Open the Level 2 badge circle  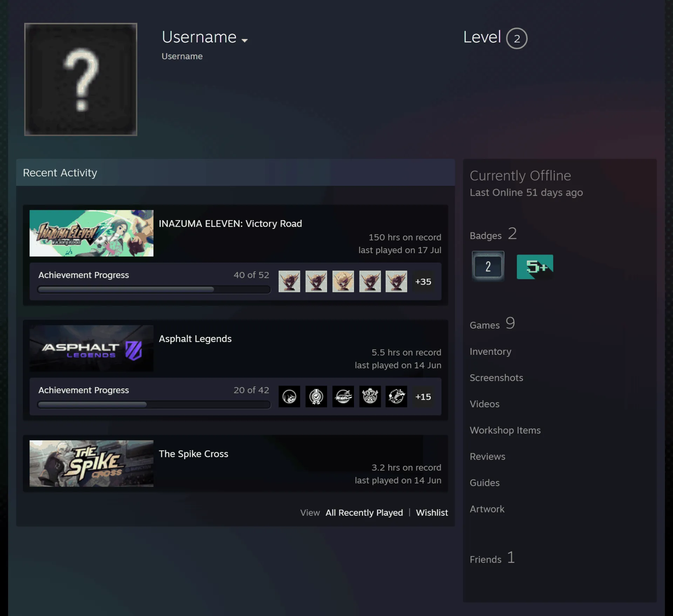coord(517,38)
